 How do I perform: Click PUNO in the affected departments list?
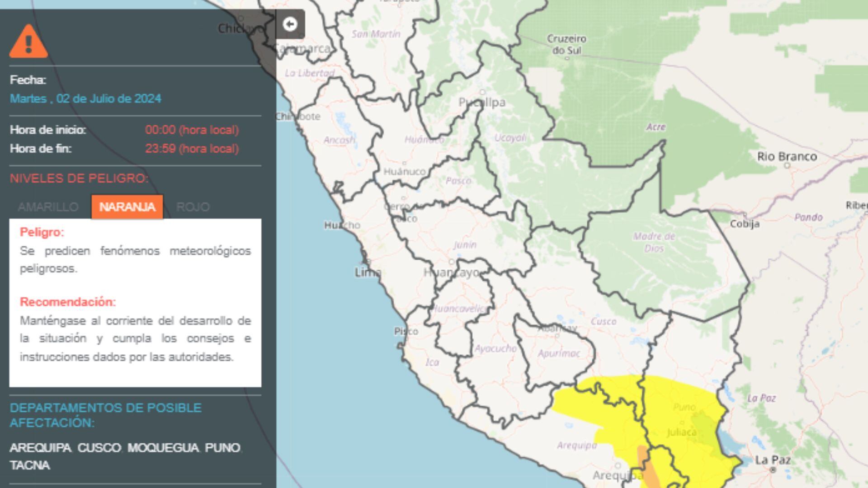point(222,448)
